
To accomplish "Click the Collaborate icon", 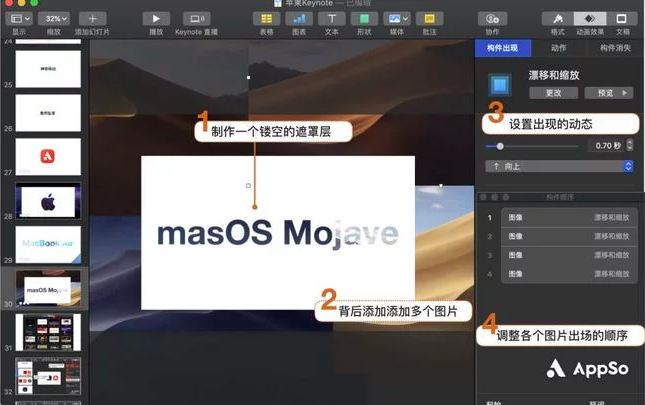I will click(x=492, y=19).
